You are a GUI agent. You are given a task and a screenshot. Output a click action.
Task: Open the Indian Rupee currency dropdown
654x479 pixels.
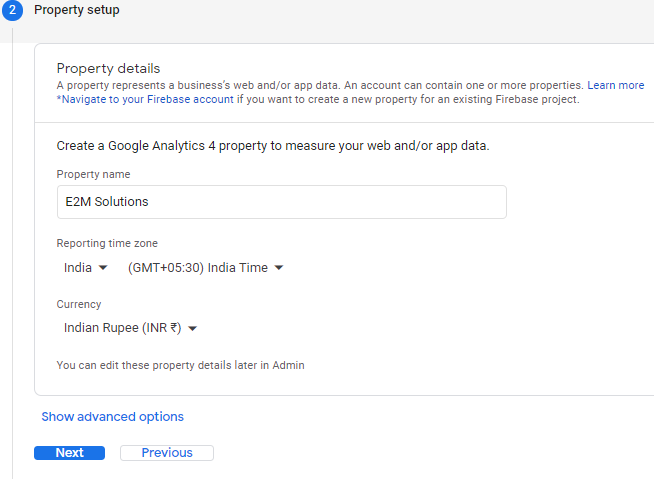[x=130, y=328]
